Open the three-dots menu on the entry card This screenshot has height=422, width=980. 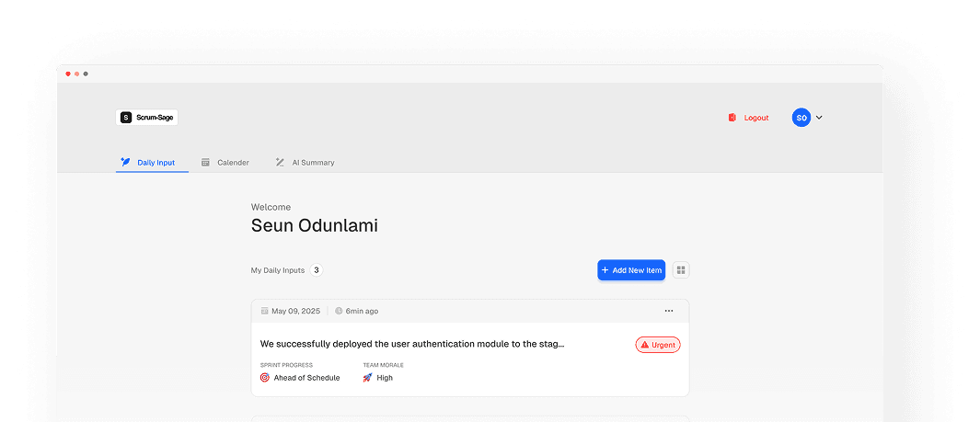pyautogui.click(x=669, y=311)
